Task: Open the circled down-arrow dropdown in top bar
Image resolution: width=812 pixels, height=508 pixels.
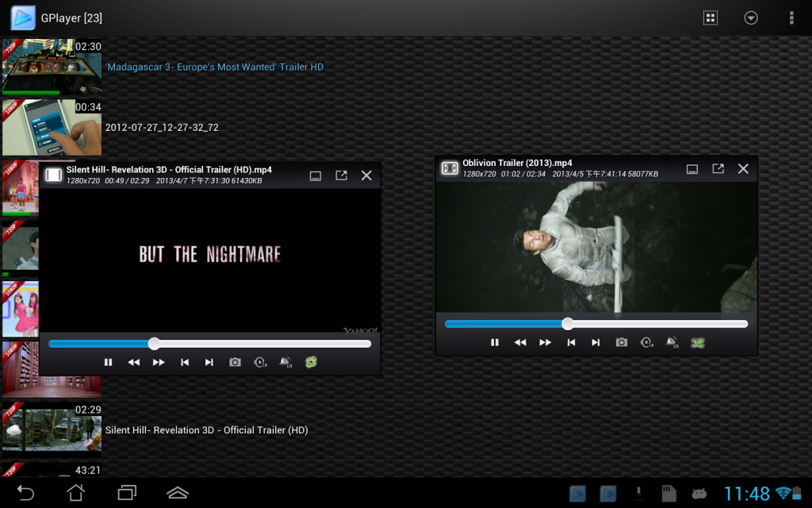Action: click(751, 17)
